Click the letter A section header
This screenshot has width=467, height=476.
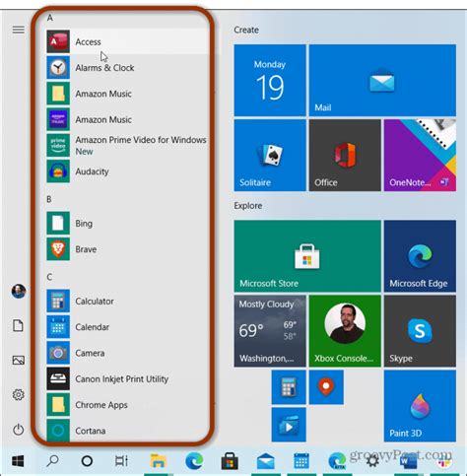49,18
